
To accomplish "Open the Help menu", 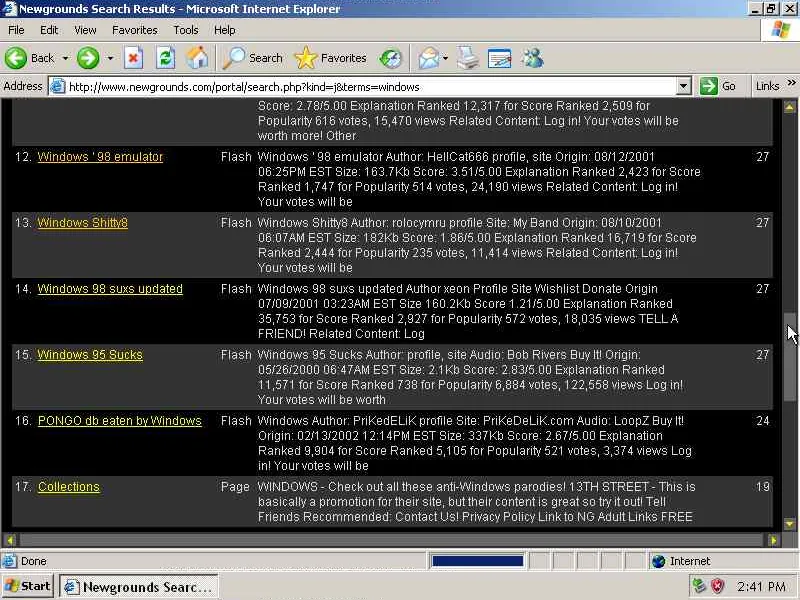I will tap(224, 30).
